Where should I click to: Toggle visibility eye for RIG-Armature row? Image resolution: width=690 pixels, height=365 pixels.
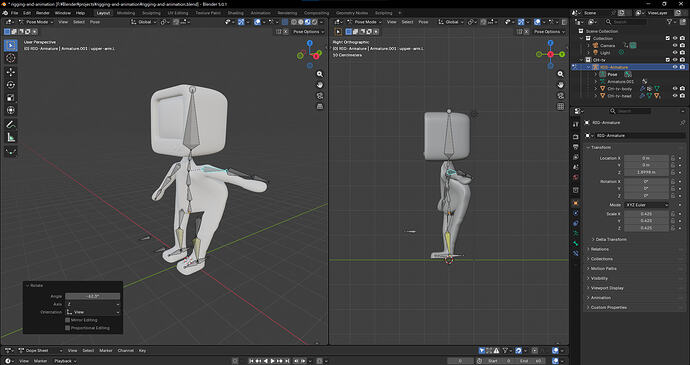(x=675, y=67)
